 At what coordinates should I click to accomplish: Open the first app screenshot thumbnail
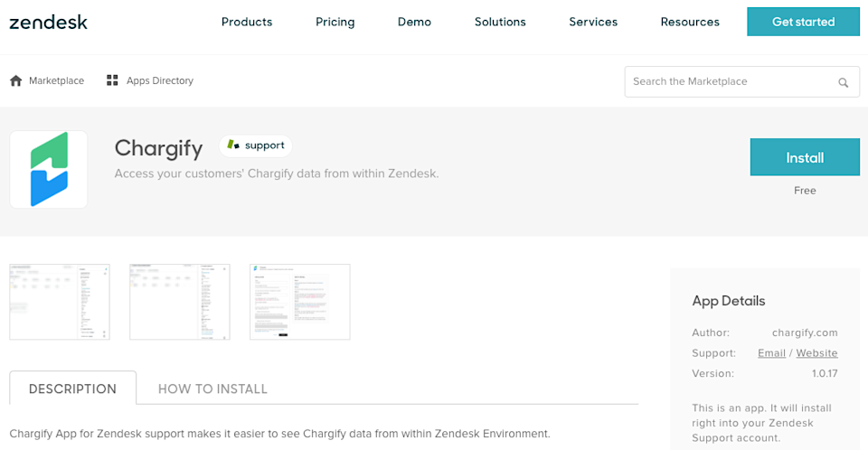point(60,302)
